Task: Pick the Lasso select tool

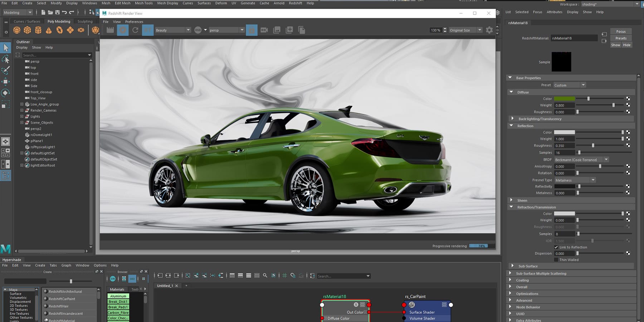Action: click(x=6, y=59)
